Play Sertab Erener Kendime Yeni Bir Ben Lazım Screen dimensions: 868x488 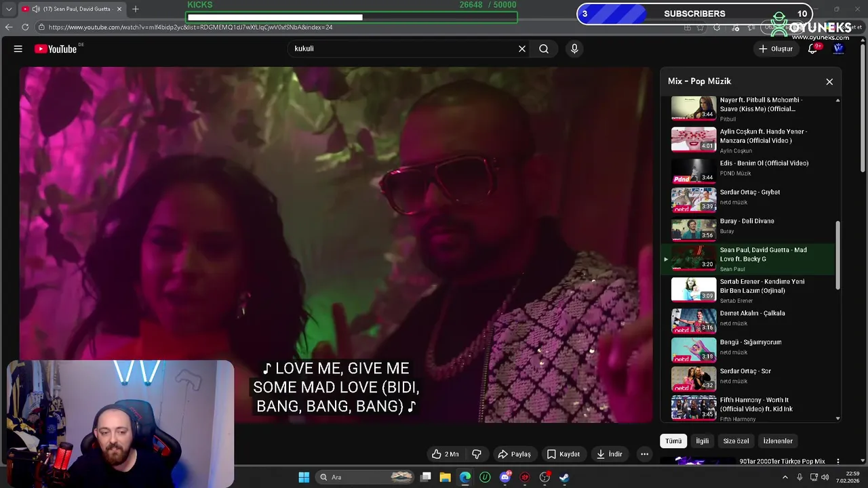point(748,290)
